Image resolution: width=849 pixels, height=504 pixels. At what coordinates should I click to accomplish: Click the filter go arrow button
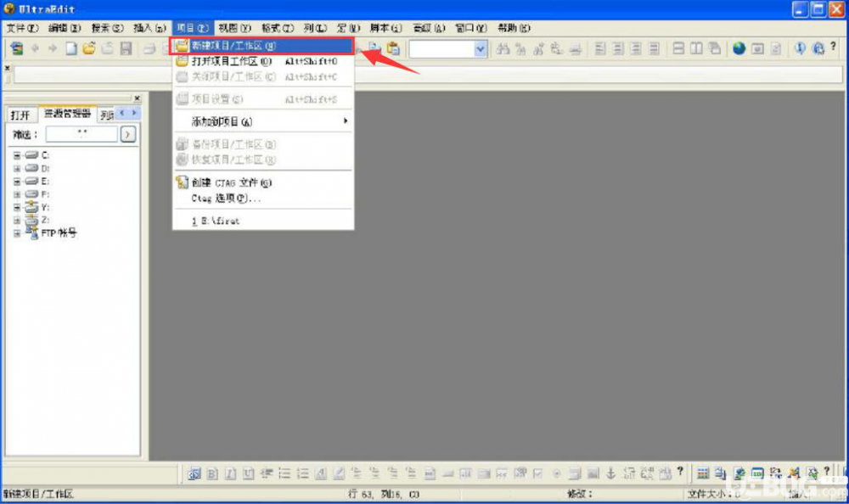tap(128, 134)
